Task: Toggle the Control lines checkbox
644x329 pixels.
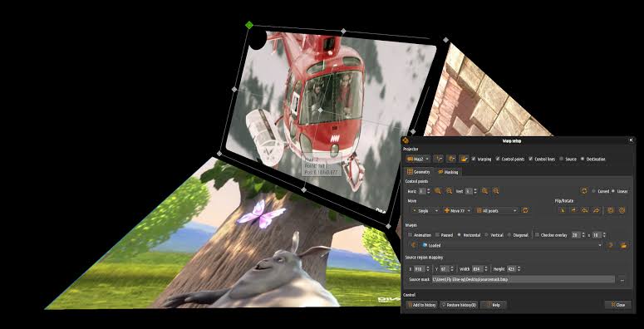Action: (531, 159)
